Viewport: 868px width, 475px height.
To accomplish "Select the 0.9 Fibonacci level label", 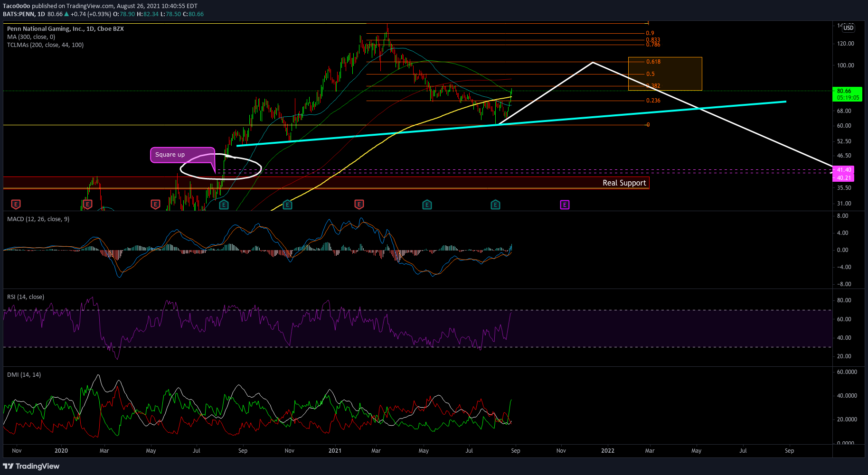I will (650, 33).
